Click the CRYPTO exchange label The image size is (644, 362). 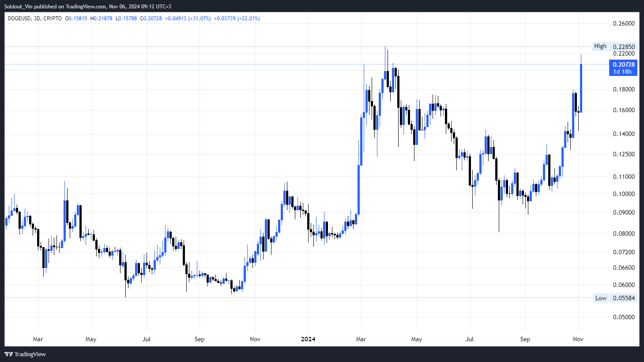[x=53, y=19]
